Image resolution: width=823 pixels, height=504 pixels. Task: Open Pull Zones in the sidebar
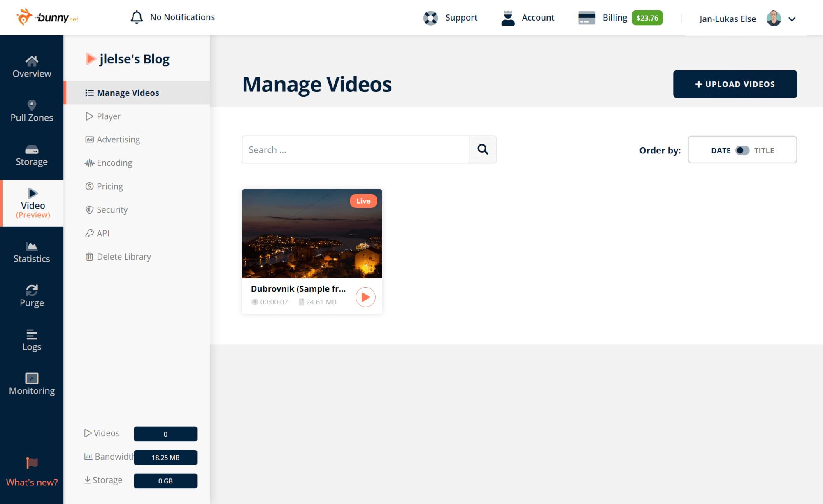[x=32, y=111]
